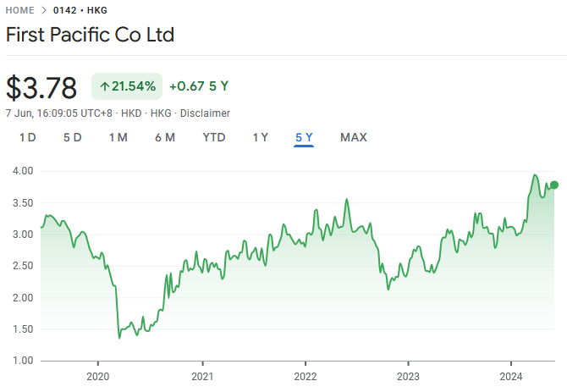Click the 0142 · HKG ticker breadcrumb
The height and width of the screenshot is (392, 567).
pyautogui.click(x=82, y=10)
